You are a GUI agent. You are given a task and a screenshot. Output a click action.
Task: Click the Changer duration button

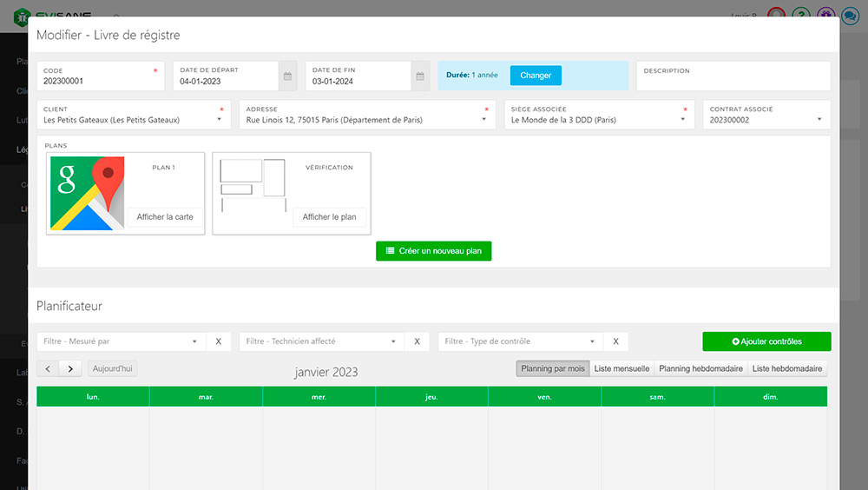536,76
